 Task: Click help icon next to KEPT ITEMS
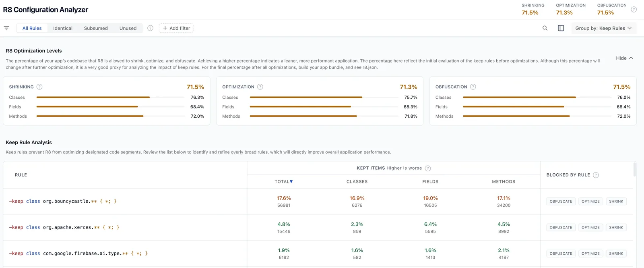[x=428, y=168]
